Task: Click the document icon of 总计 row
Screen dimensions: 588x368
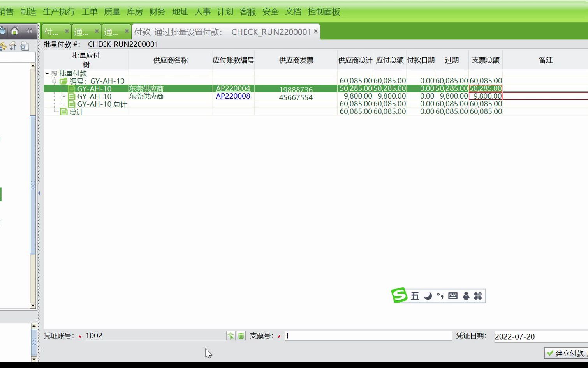Action: click(x=64, y=112)
